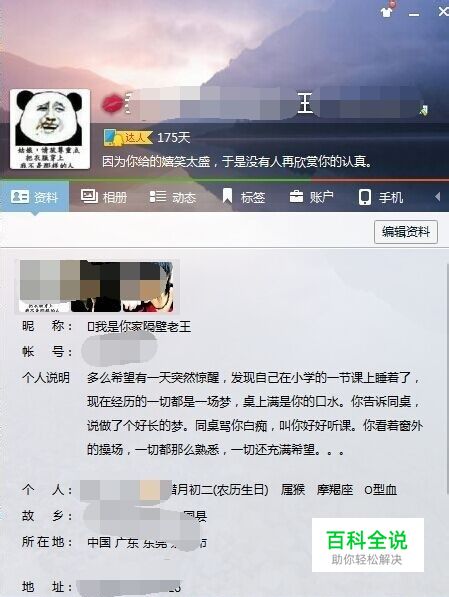Click the small icon after the nickname

coord(424,111)
